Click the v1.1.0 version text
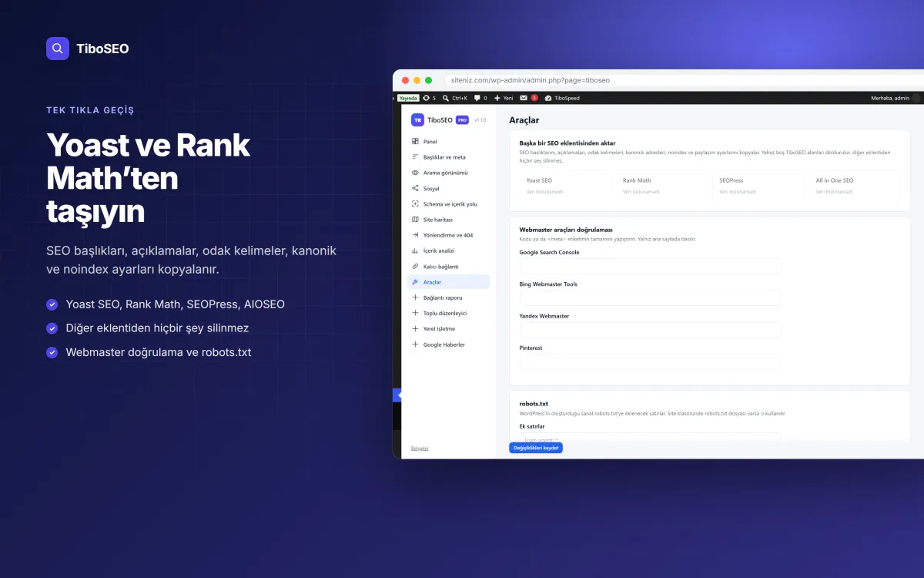 point(480,120)
